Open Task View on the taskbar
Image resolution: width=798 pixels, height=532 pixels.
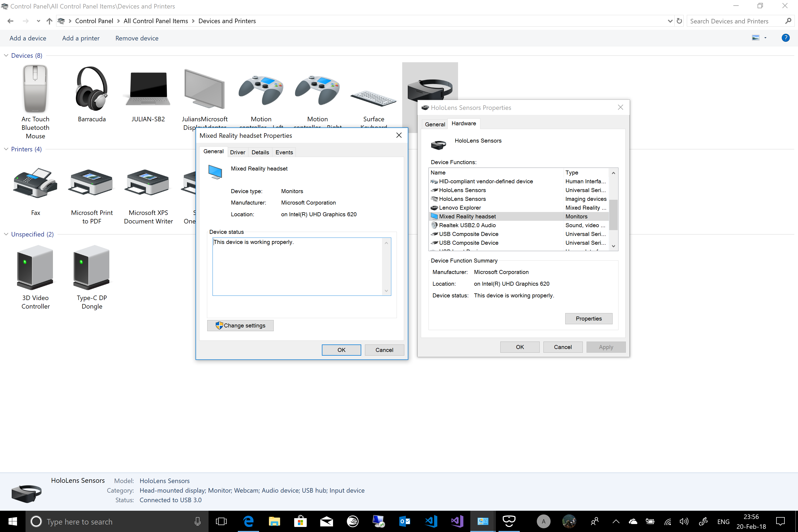click(x=221, y=521)
